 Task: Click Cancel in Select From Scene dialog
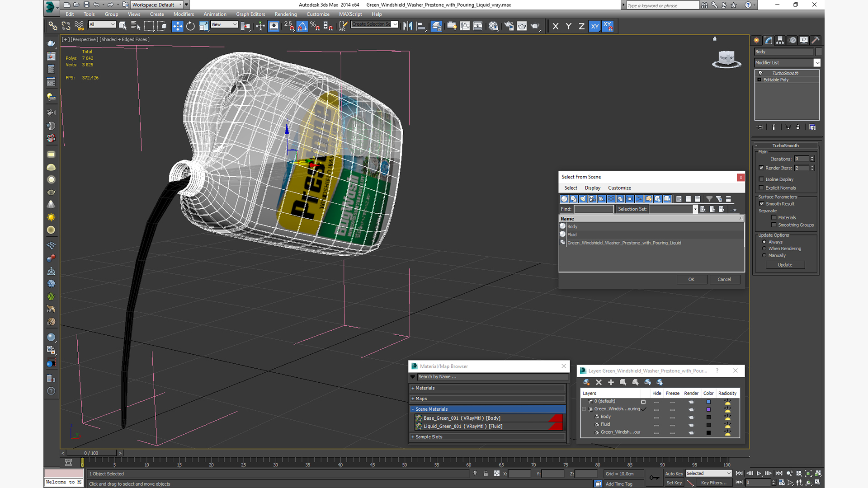(724, 280)
